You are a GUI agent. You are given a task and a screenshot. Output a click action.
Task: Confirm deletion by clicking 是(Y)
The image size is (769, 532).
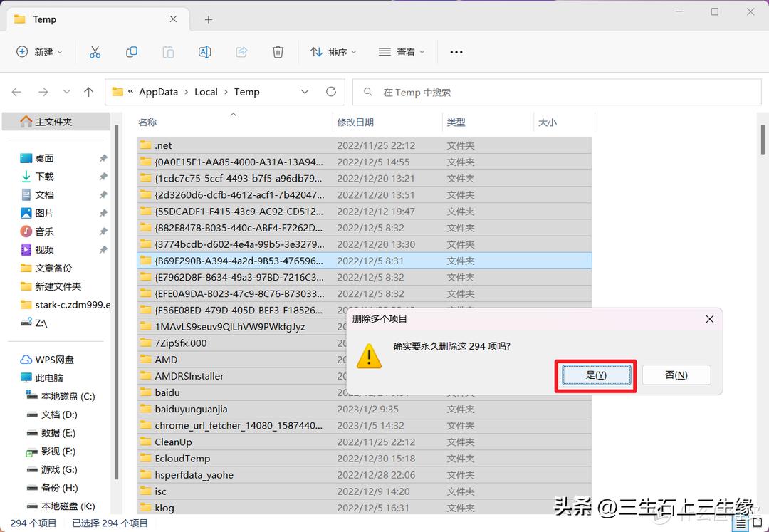pyautogui.click(x=595, y=375)
